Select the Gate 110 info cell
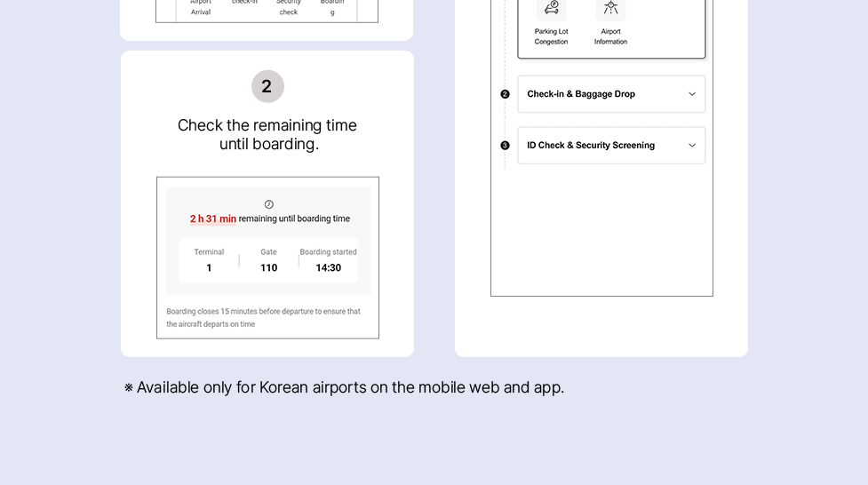This screenshot has width=868, height=485. 268,260
